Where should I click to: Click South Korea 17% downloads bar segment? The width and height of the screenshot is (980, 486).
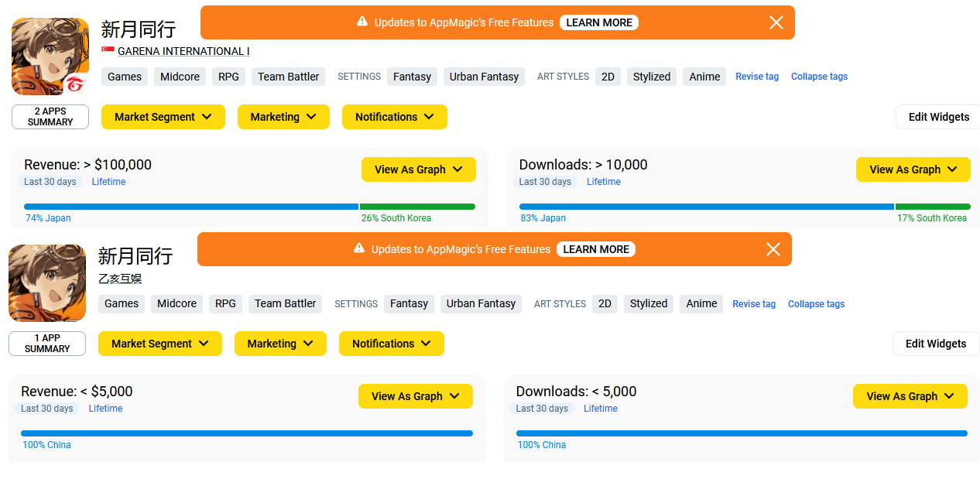[x=933, y=207]
